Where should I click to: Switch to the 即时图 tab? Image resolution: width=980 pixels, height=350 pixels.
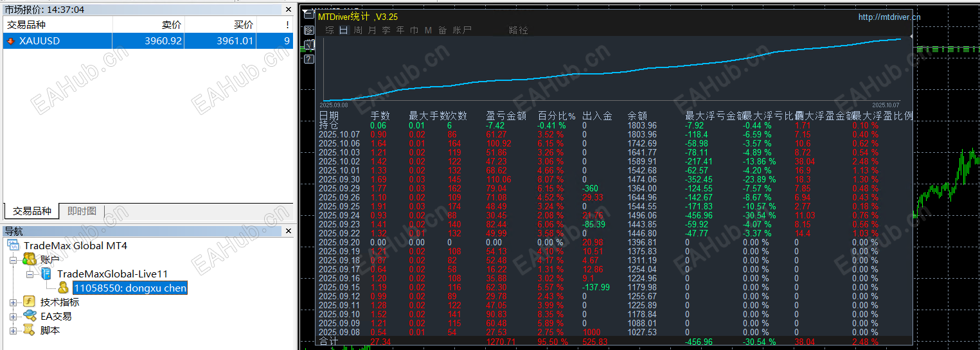point(82,211)
